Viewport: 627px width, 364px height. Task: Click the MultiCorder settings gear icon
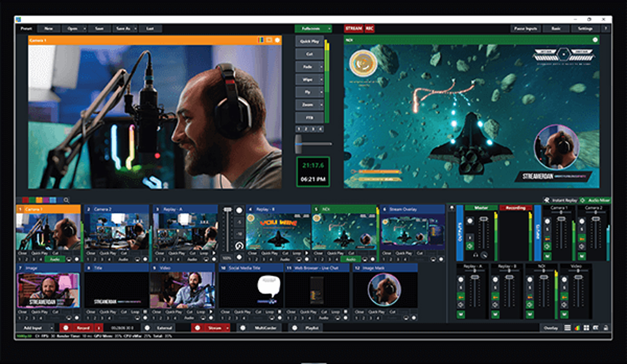pyautogui.click(x=243, y=328)
